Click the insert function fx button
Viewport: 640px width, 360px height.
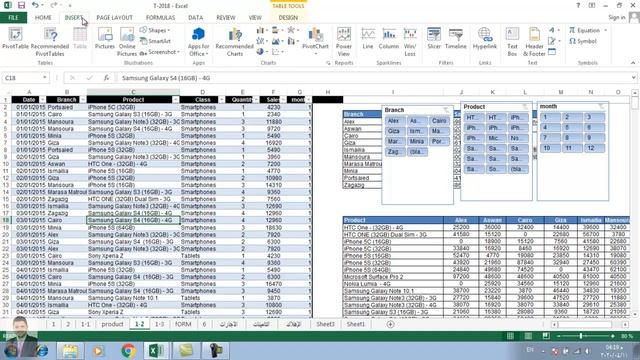pos(106,78)
